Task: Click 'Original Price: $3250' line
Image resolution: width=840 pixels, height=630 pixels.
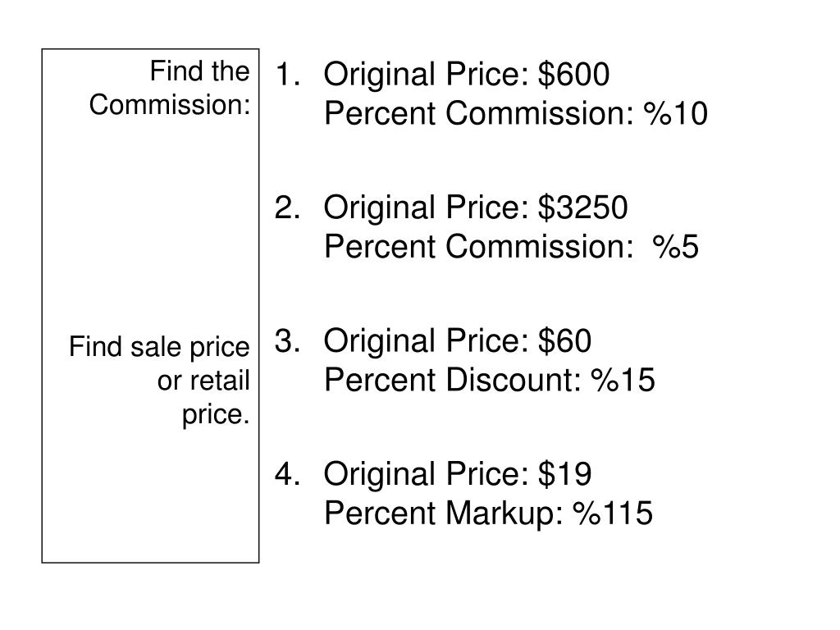Action: click(x=476, y=208)
